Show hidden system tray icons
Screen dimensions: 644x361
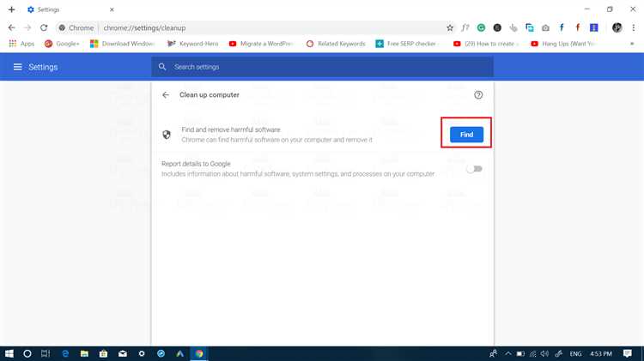click(508, 353)
